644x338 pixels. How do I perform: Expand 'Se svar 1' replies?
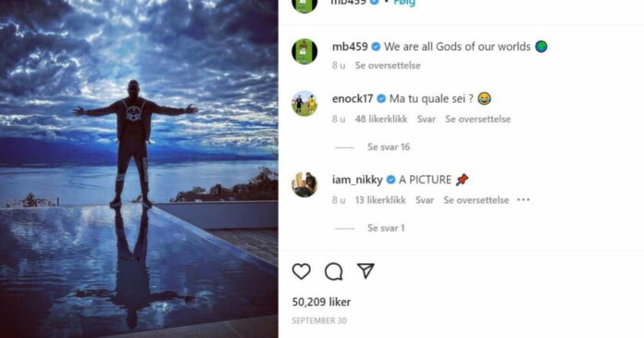coord(386,228)
